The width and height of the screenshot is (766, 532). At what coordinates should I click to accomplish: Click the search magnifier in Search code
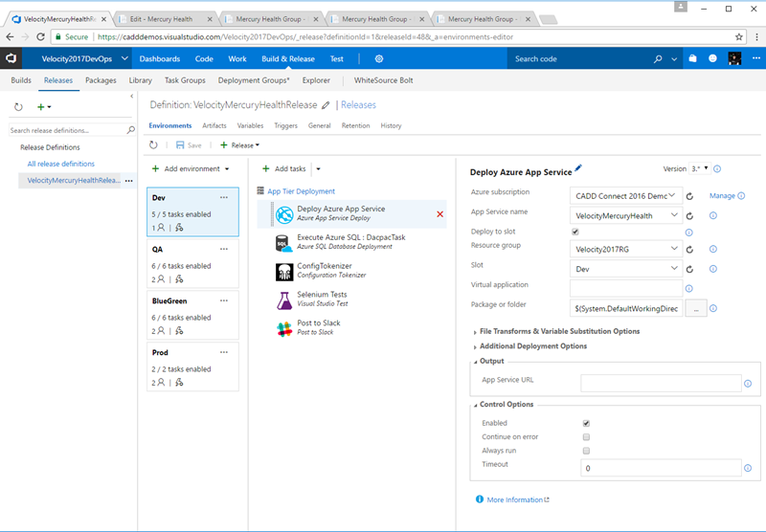pos(658,58)
